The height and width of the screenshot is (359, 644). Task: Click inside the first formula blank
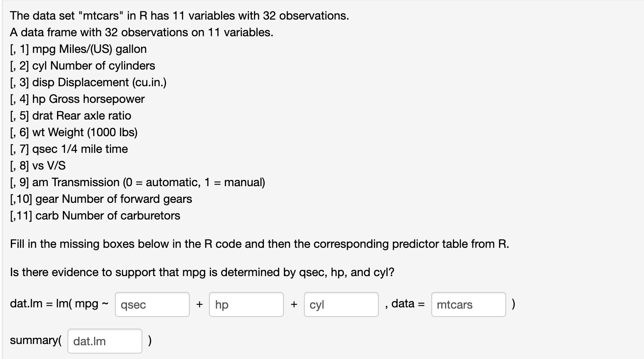[x=152, y=304]
